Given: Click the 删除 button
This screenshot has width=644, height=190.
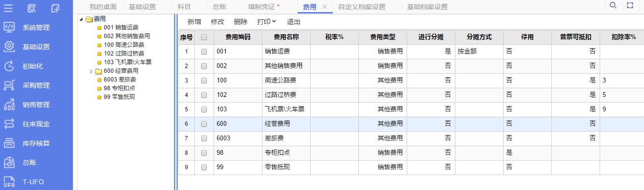Looking at the screenshot, I should [241, 22].
